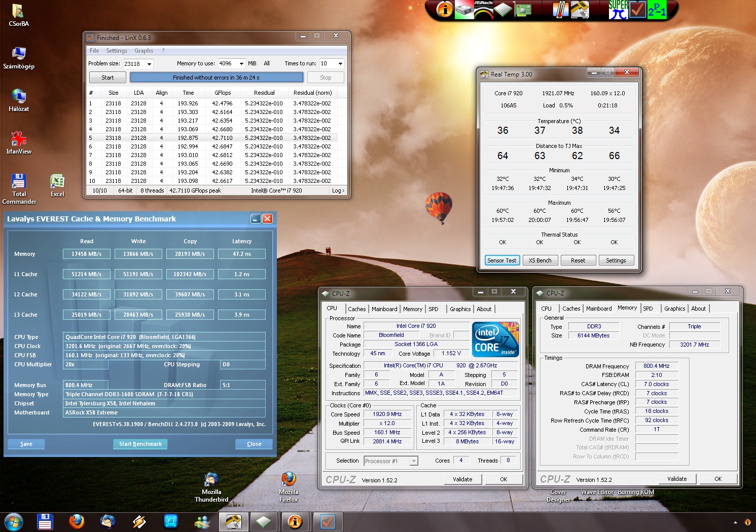The width and height of the screenshot is (756, 532).
Task: Switch to EVEREST taskbar button
Action: point(295,521)
